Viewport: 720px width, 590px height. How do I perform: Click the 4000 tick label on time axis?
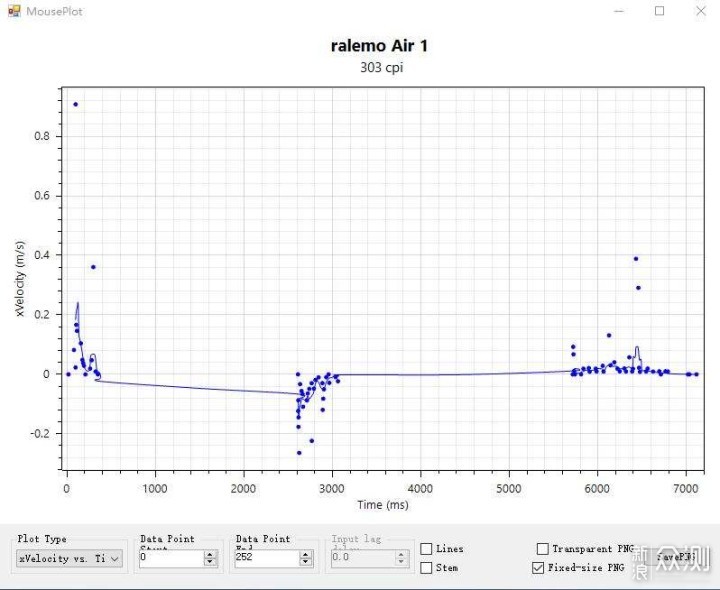pyautogui.click(x=420, y=488)
